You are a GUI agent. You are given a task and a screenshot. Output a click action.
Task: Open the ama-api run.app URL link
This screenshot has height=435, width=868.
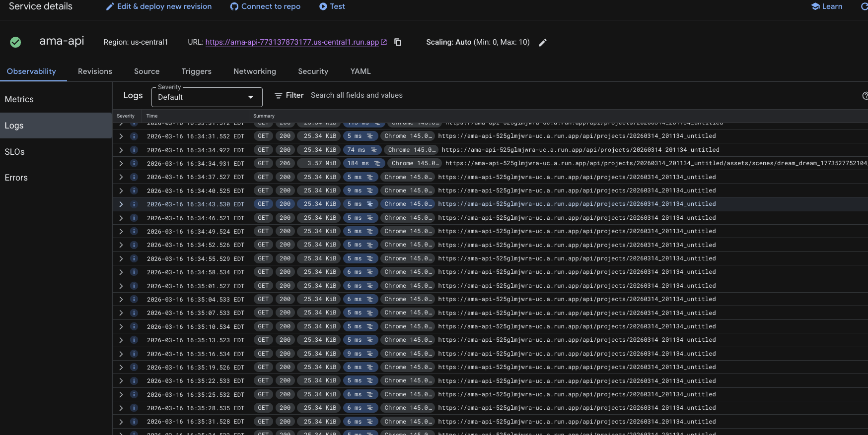(292, 42)
